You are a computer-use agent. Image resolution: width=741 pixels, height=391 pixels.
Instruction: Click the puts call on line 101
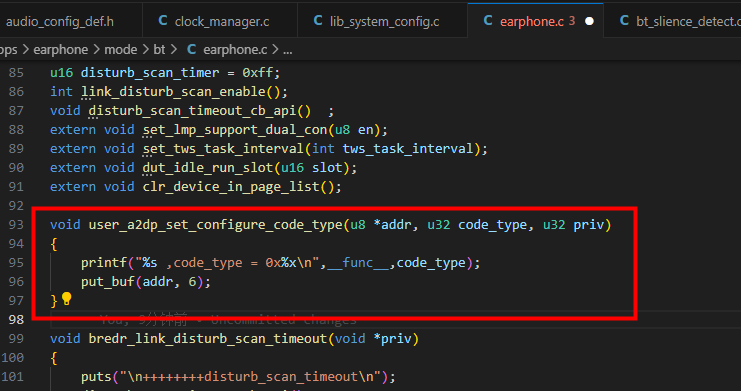pyautogui.click(x=96, y=376)
